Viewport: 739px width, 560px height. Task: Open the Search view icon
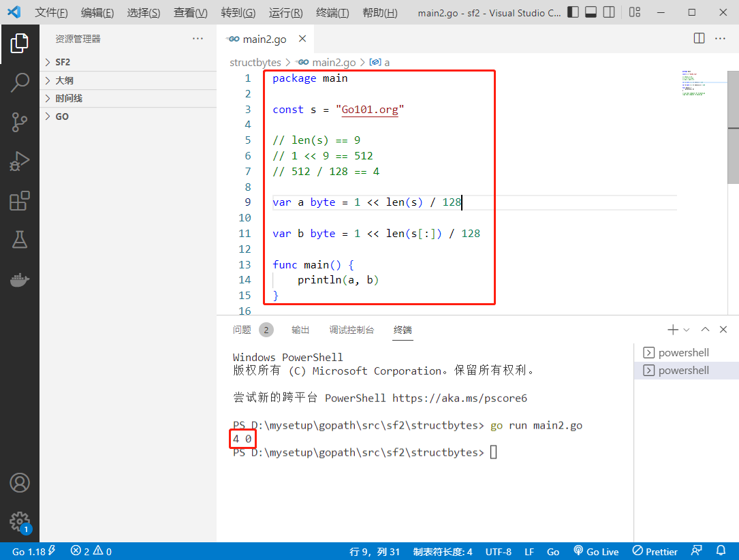tap(19, 82)
